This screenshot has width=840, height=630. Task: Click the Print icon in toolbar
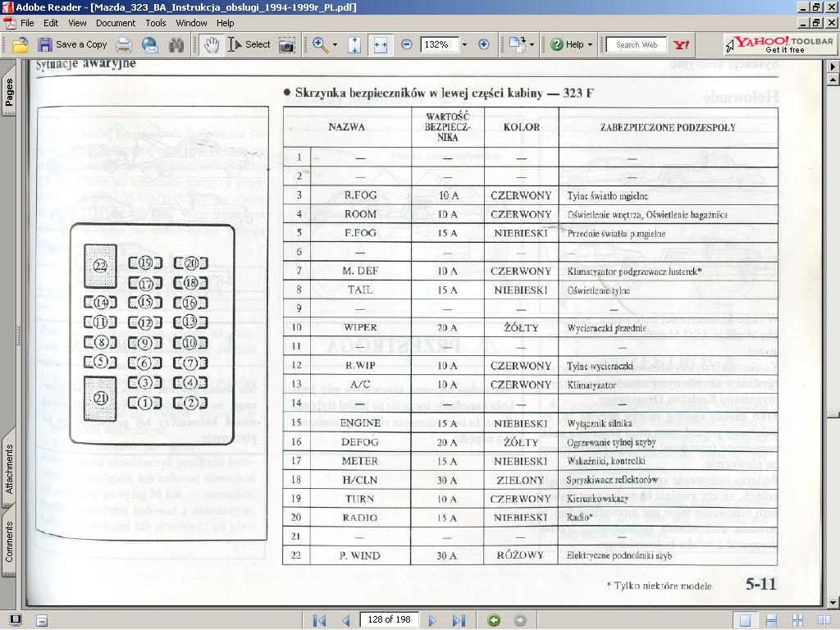[124, 44]
